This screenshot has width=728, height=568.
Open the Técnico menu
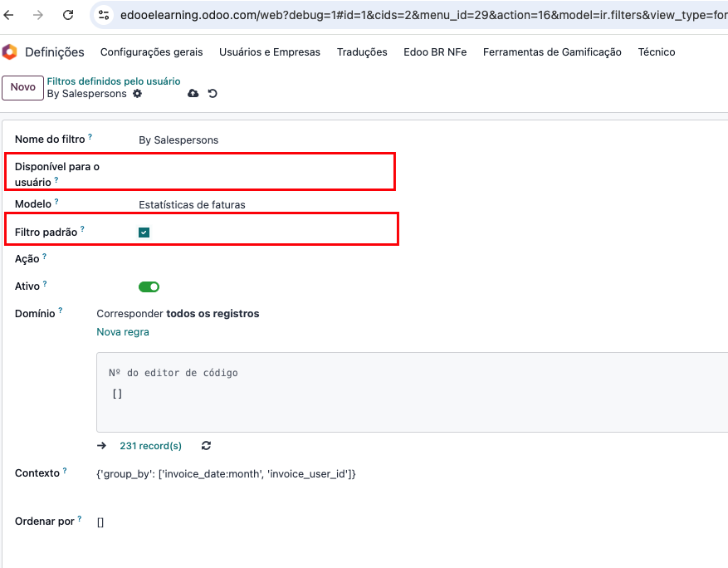pos(657,52)
